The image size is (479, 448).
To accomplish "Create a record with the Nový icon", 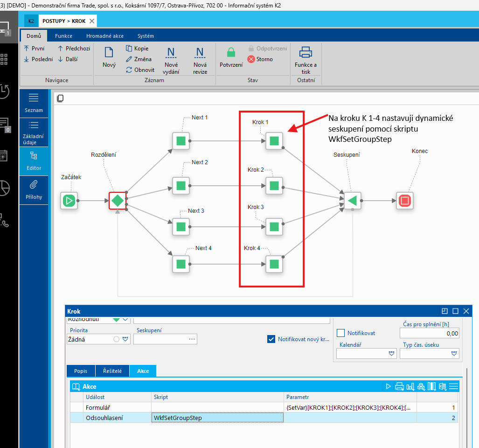I will [109, 52].
